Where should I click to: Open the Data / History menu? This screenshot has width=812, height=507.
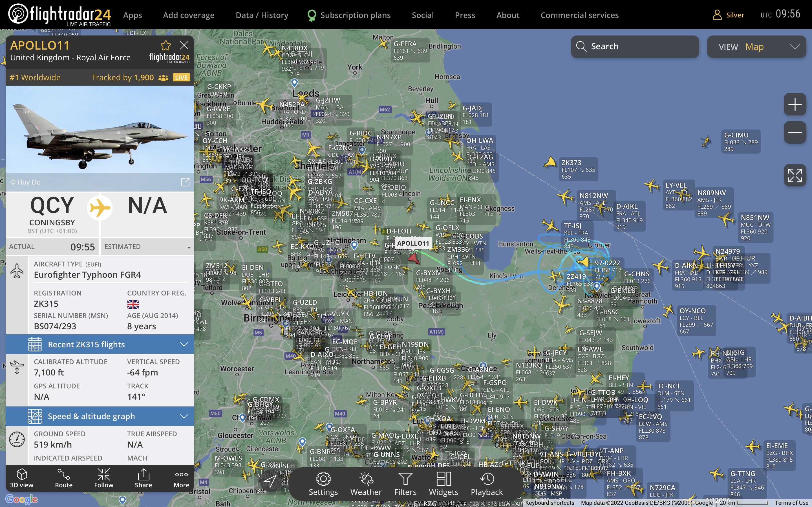[x=262, y=15]
